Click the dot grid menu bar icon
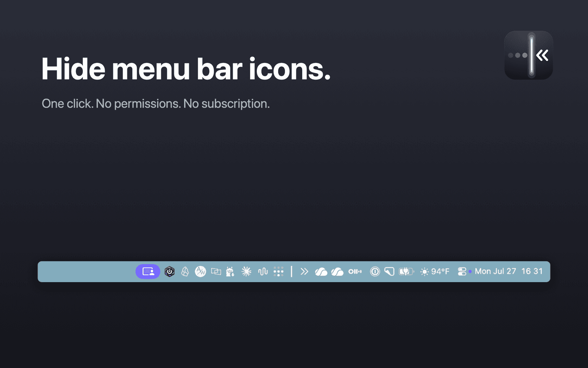Viewport: 588px width, 368px height. click(x=278, y=272)
